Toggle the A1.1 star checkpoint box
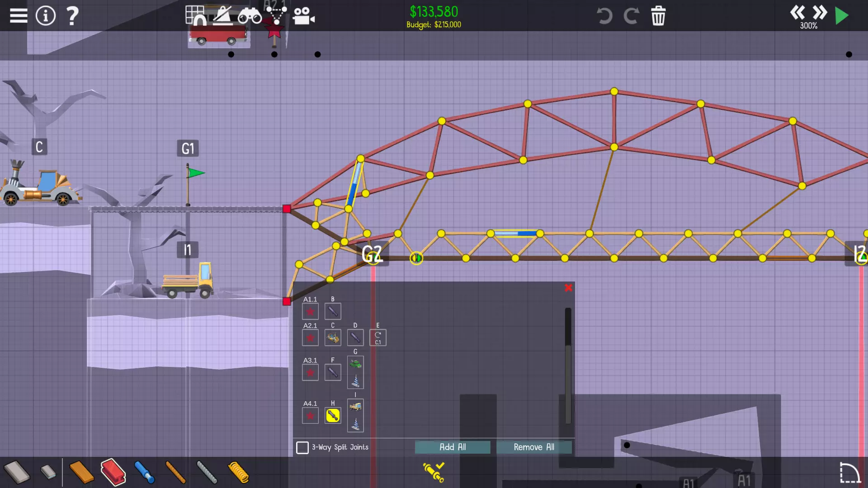 [310, 311]
